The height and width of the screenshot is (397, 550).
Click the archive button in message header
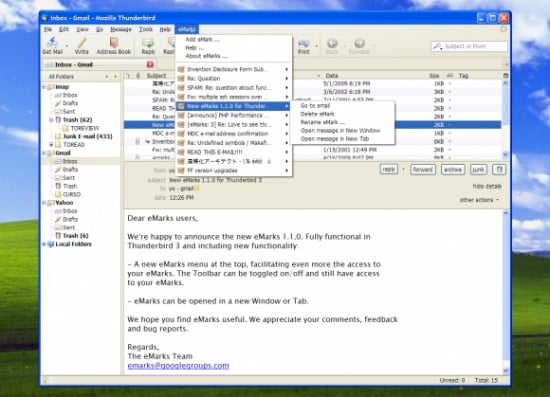(453, 169)
